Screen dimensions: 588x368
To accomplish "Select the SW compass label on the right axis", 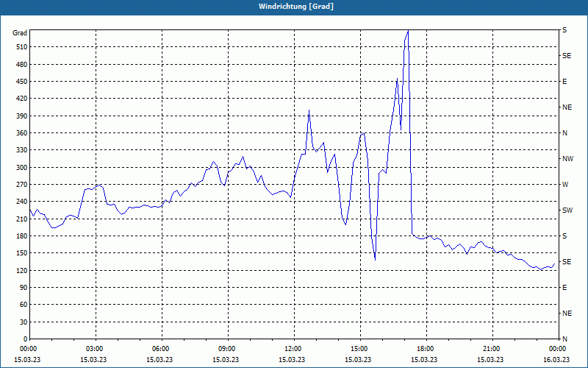I will pyautogui.click(x=567, y=210).
